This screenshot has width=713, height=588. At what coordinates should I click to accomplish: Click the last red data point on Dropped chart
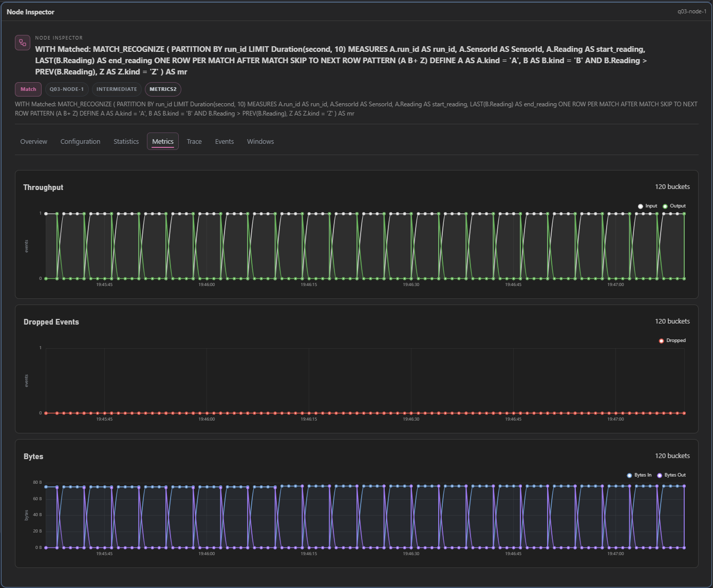[x=684, y=413]
